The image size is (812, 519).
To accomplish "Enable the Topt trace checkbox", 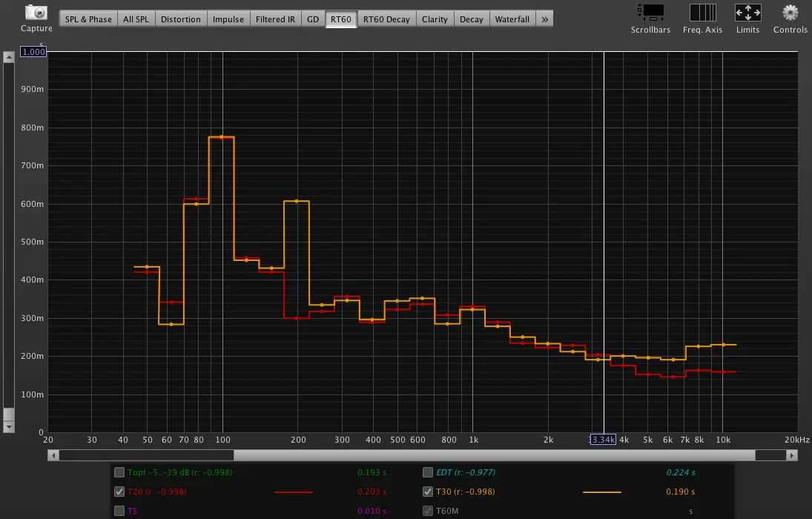I will (x=119, y=472).
